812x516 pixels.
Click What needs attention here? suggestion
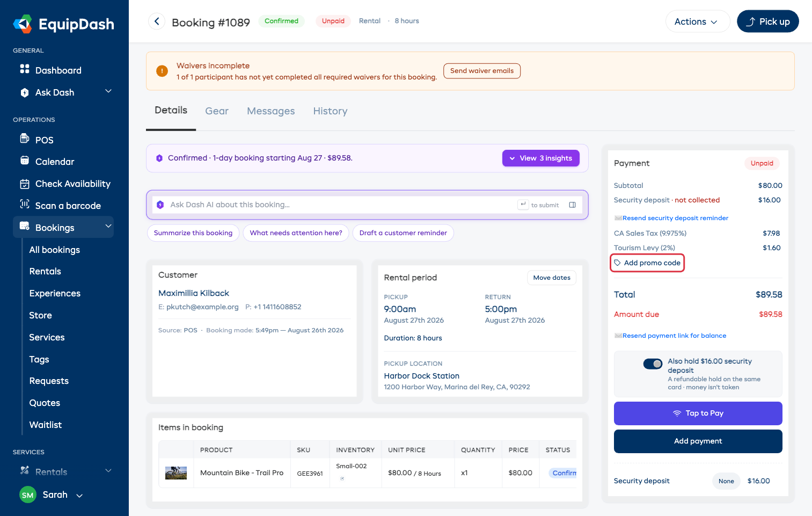[296, 233]
